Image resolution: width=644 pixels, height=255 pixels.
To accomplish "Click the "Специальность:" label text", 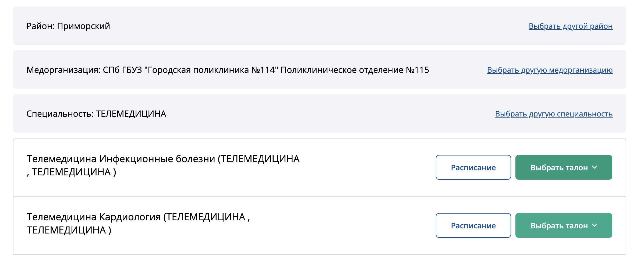I will 60,114.
